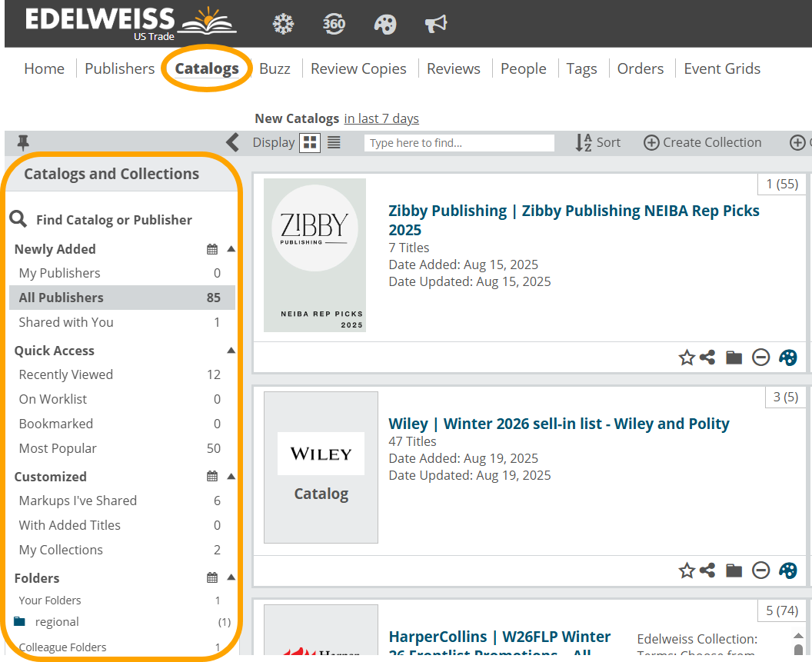The height and width of the screenshot is (662, 812).
Task: Star the Zibby Publishing catalog
Action: coord(687,358)
